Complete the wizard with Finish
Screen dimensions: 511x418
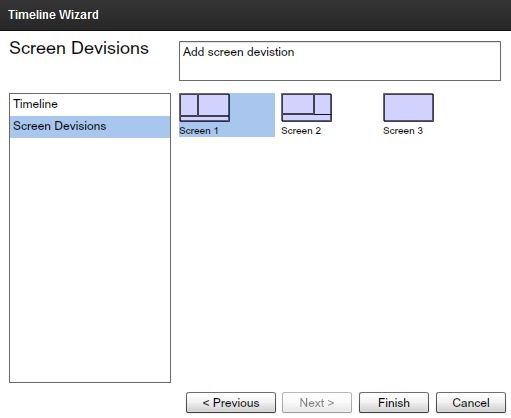click(394, 403)
